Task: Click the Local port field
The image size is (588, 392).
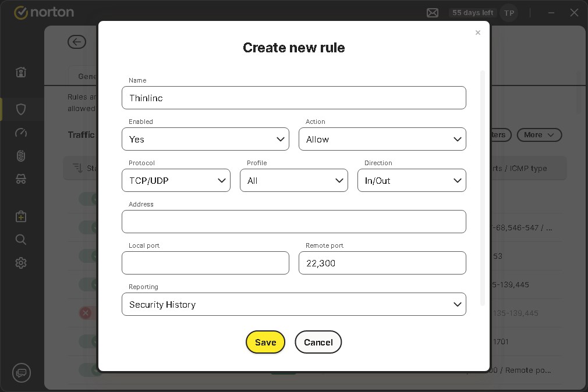Action: click(206, 263)
